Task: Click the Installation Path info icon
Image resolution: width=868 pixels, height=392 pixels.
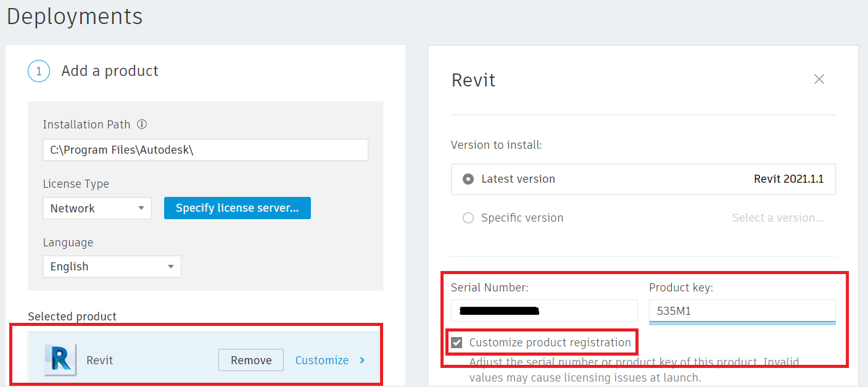Action: point(142,125)
